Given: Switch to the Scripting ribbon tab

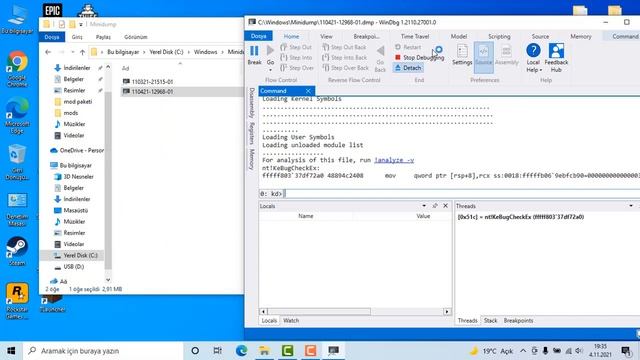Looking at the screenshot, I should 499,36.
